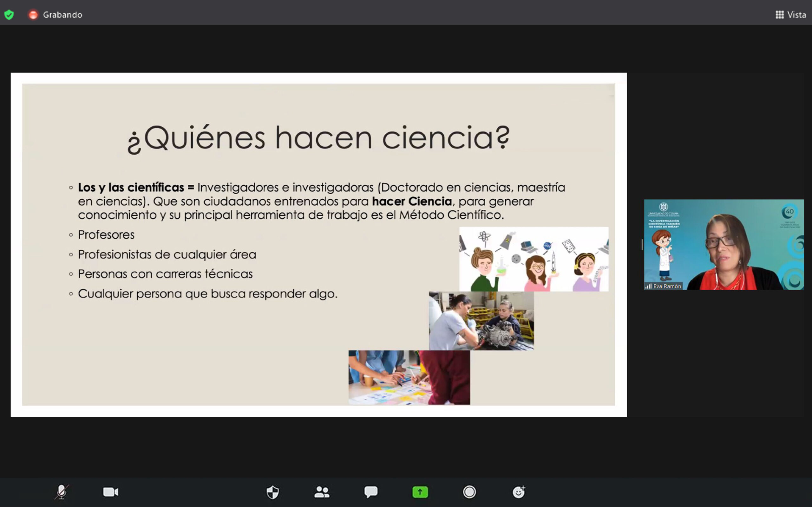Open the Vista layout dropdown

tap(796, 15)
